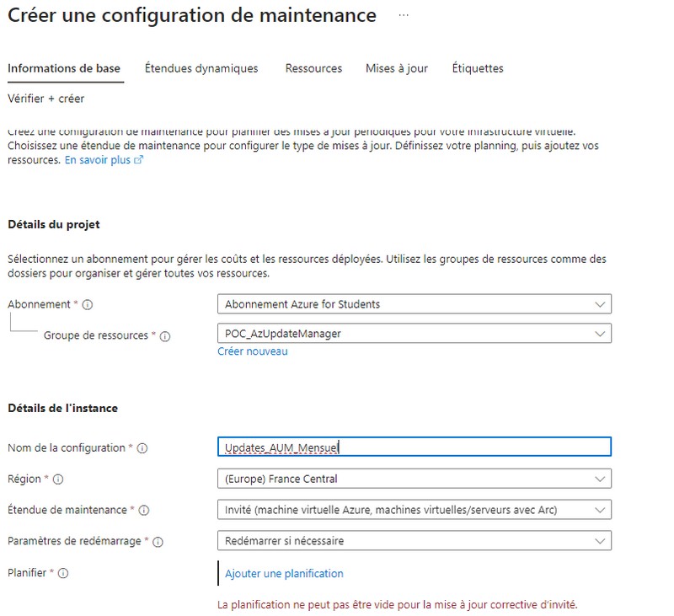Open the Étendue de maintenance dropdown
The image size is (674, 616).
click(x=414, y=510)
